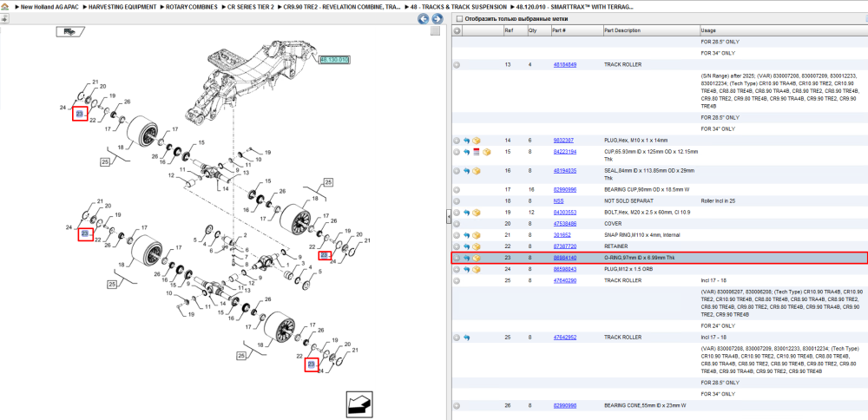Click blue arrow icon on part 9832387 row

tap(467, 141)
